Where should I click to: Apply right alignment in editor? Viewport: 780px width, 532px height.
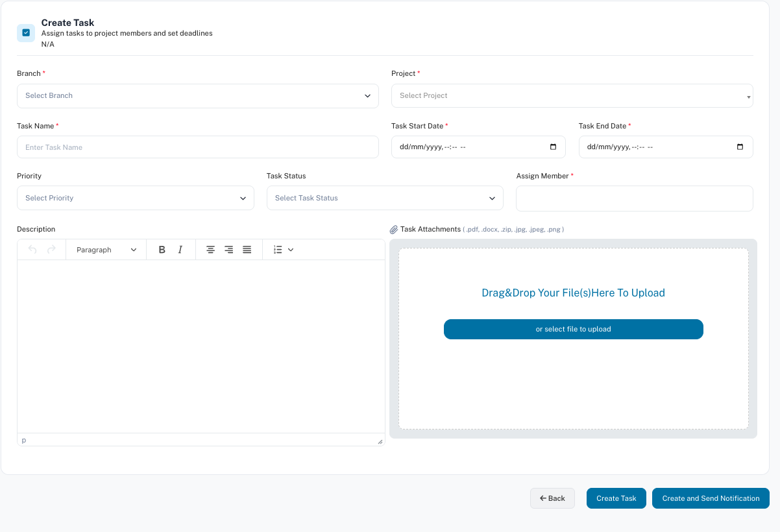[x=228, y=250]
